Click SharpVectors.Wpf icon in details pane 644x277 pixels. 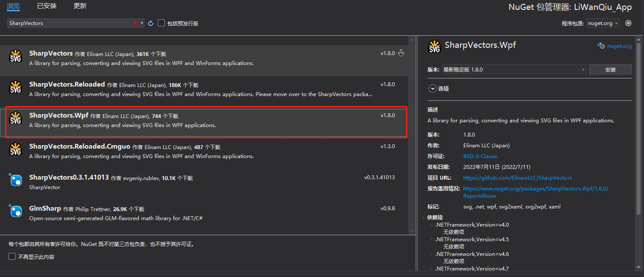coord(434,47)
